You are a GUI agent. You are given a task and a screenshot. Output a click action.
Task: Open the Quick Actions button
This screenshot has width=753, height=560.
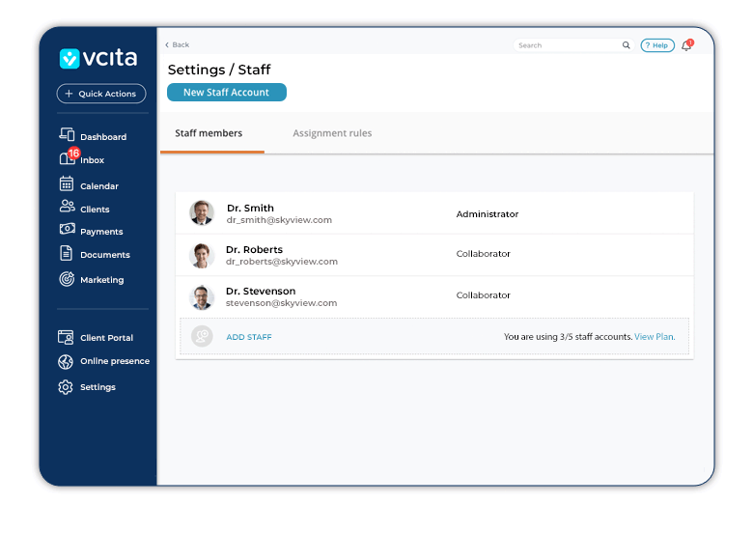(101, 94)
